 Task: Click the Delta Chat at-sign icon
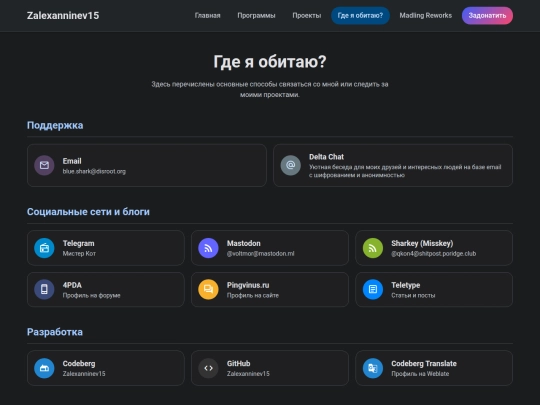click(x=291, y=165)
